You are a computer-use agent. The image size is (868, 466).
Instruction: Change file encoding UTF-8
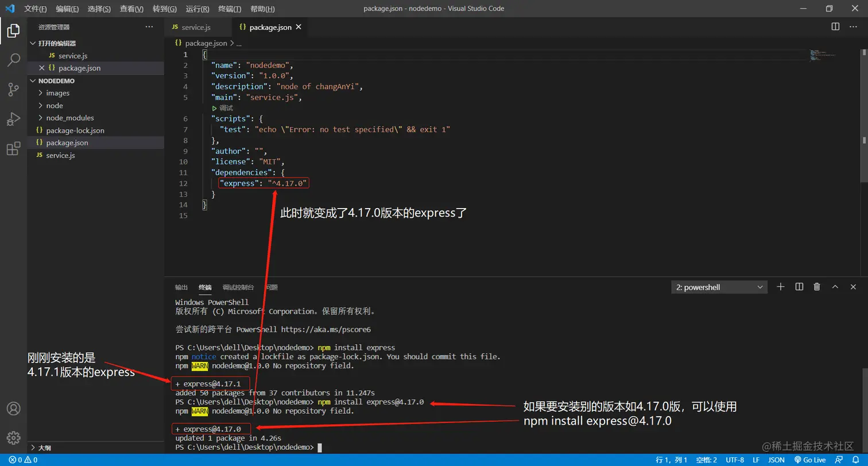click(735, 460)
